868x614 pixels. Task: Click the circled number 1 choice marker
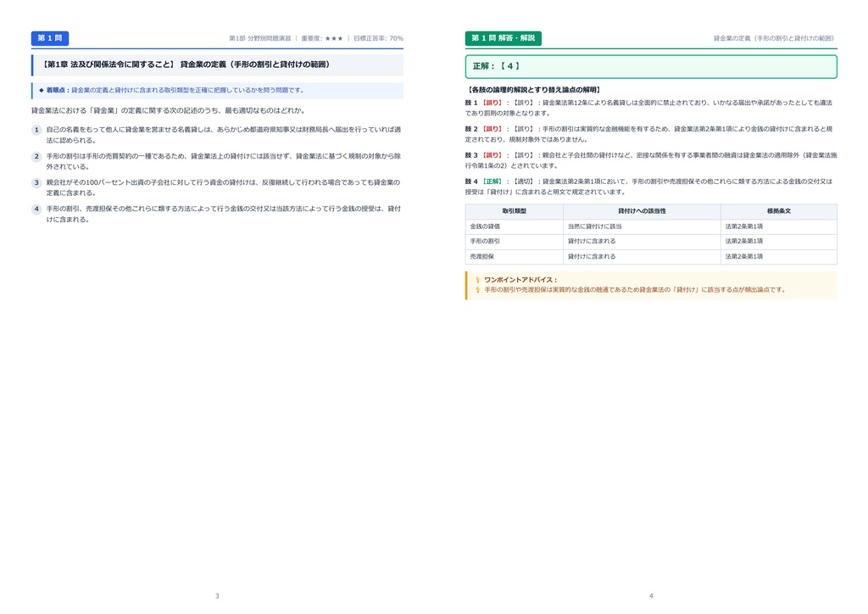click(36, 130)
